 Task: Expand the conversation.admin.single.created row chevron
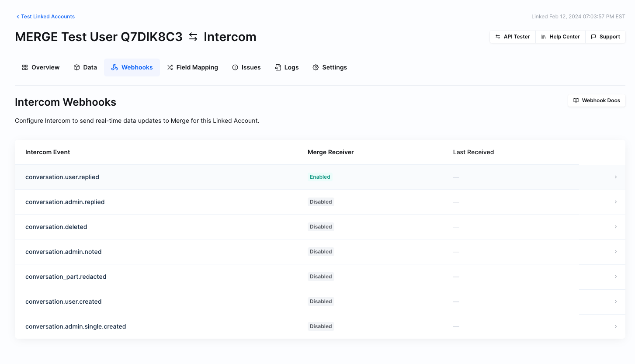(615, 326)
